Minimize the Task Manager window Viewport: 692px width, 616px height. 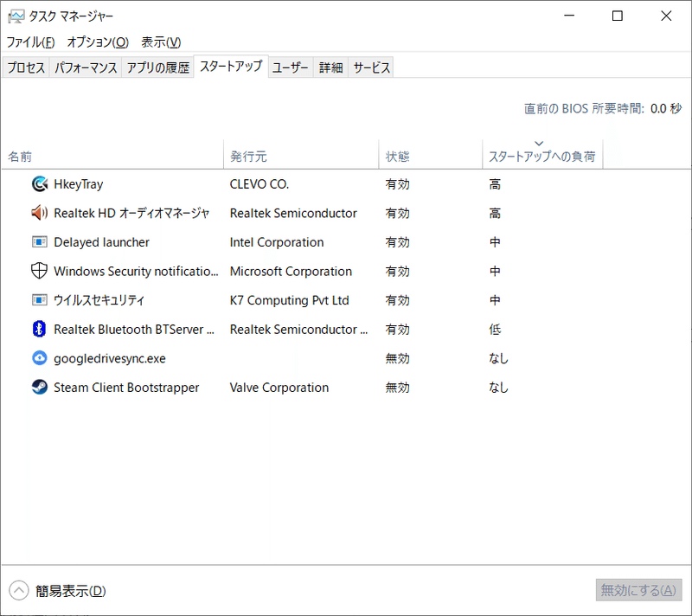569,16
